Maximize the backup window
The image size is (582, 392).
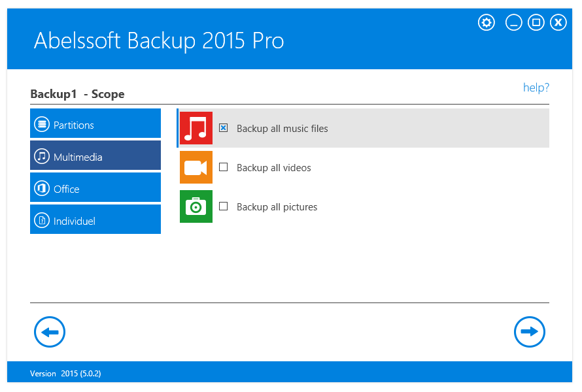pyautogui.click(x=536, y=23)
